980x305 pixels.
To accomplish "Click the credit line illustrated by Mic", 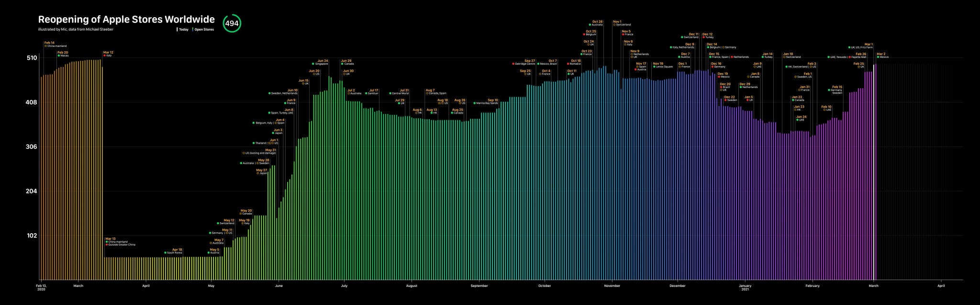I will click(x=76, y=30).
